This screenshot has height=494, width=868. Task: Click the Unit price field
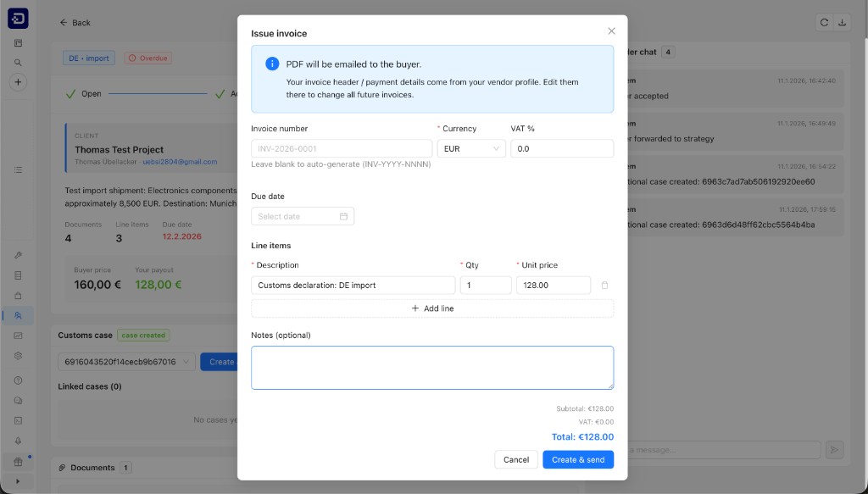[x=554, y=285]
